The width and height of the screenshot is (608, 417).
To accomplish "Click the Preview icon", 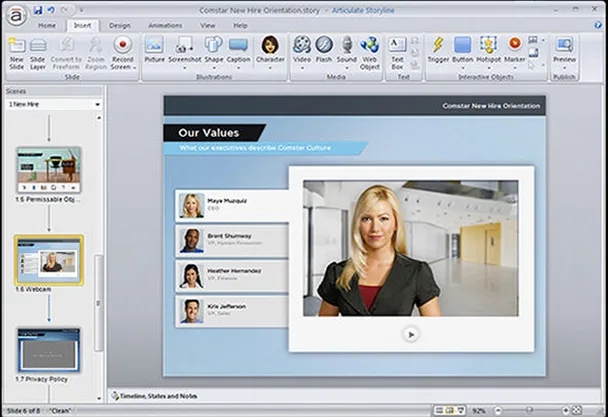I will pos(564,45).
